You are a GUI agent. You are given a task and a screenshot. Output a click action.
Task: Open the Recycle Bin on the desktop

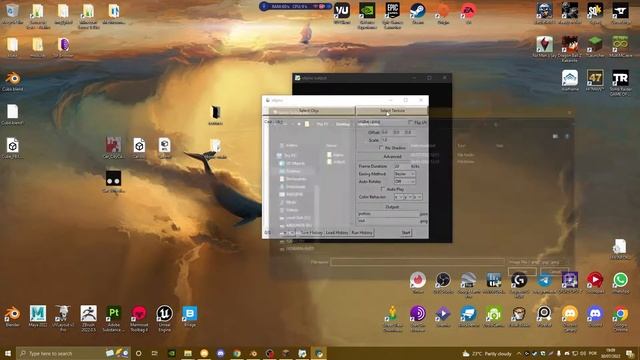point(12,14)
